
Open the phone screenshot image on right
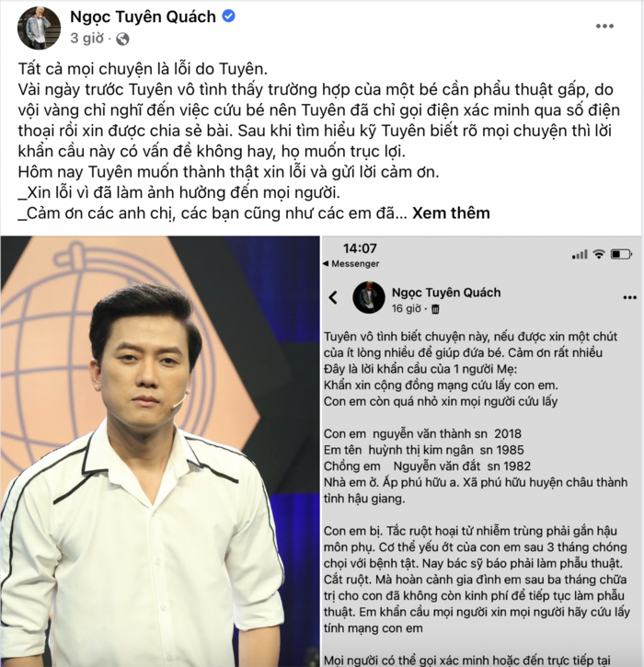[482, 452]
